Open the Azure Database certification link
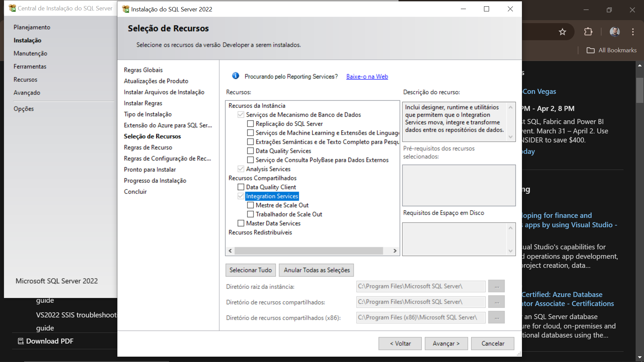644x362 pixels. [x=568, y=299]
